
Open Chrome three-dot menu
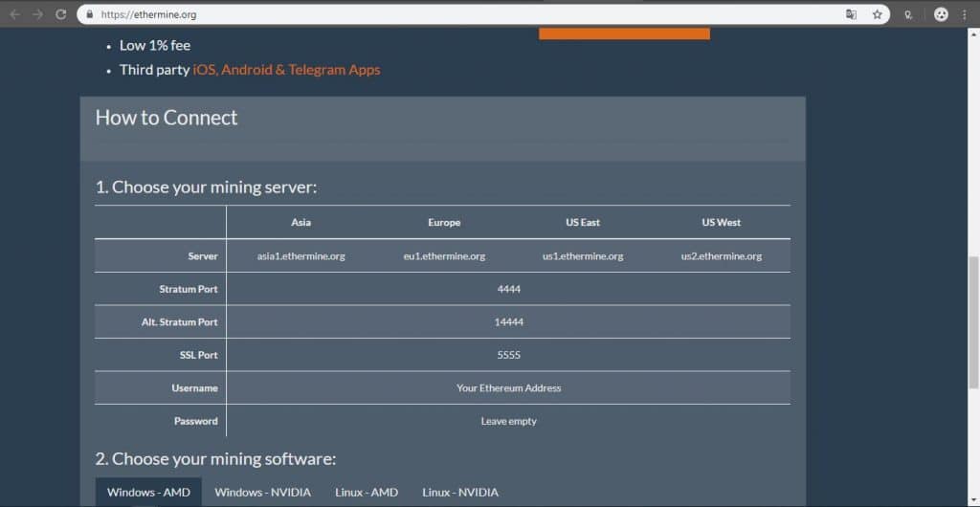click(965, 14)
